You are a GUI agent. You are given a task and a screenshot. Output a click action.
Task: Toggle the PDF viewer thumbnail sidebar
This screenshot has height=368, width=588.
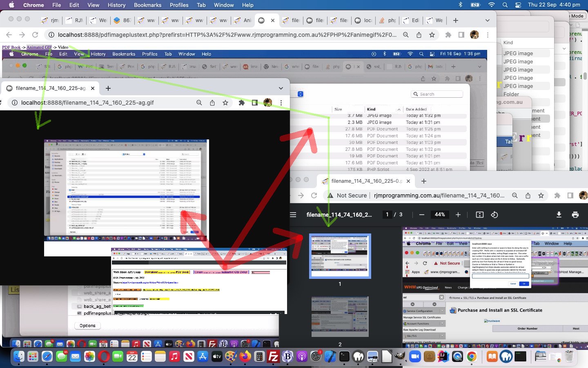tap(293, 215)
